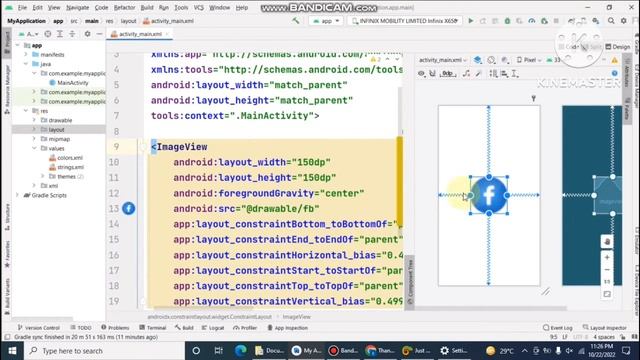This screenshot has width=640, height=360.
Task: Click Clear Constraints icon in design toolbar
Action: point(466,74)
